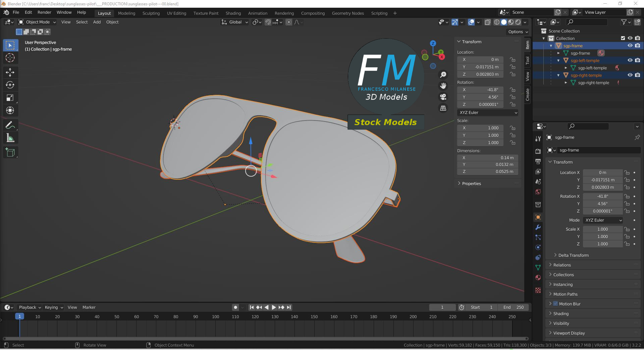Image resolution: width=644 pixels, height=350 pixels.
Task: Activate the Select Box tool
Action: point(10,45)
